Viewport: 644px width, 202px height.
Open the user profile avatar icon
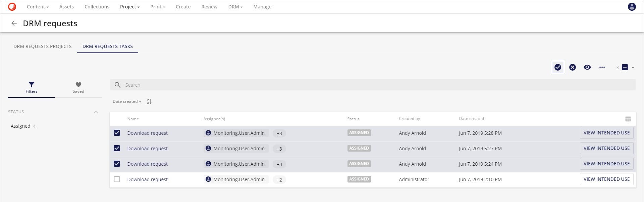(x=632, y=7)
